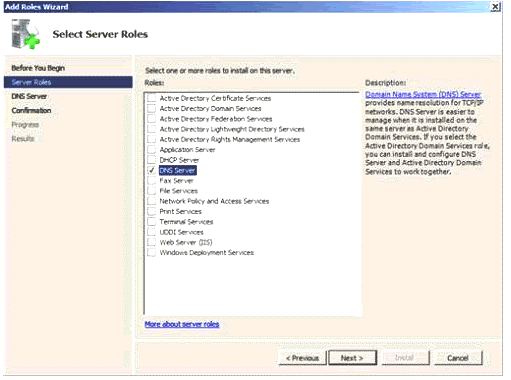Click Active Directory Certificate Services label
The image size is (511, 380).
(215, 98)
